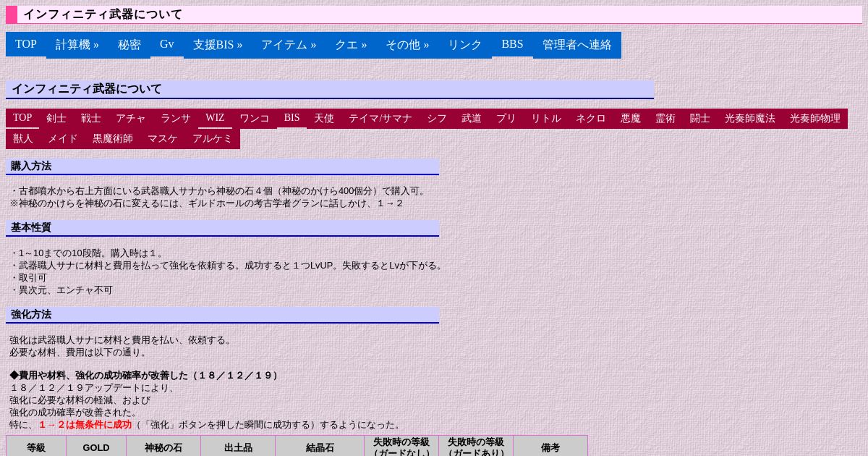The image size is (868, 456).
Task: Select the 武道 class tab
Action: (472, 119)
